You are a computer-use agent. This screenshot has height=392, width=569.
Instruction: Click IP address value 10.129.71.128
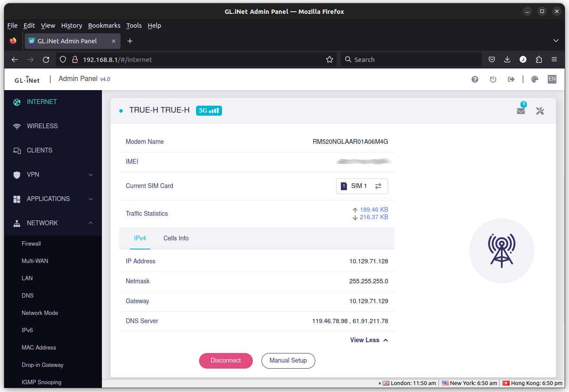[369, 261]
